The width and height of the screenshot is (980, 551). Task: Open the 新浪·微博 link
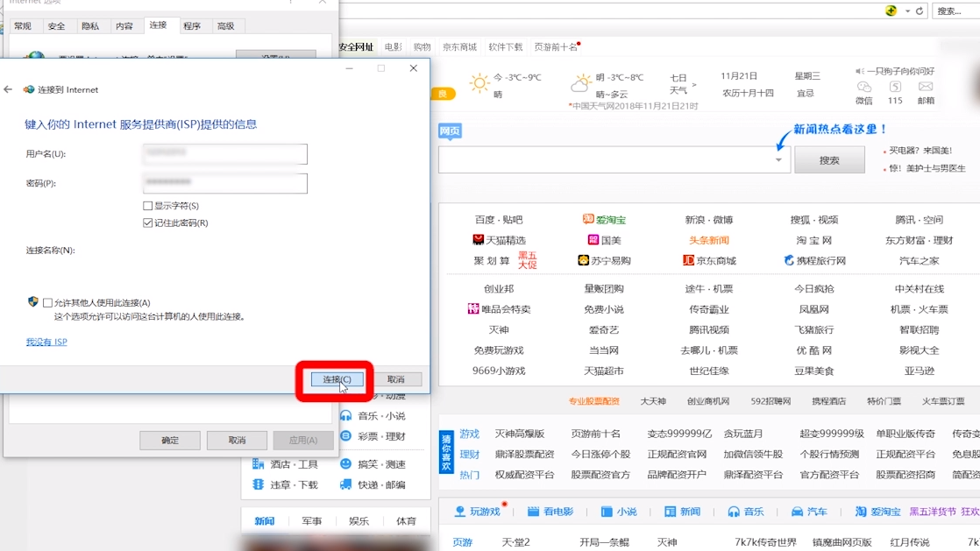pyautogui.click(x=709, y=219)
